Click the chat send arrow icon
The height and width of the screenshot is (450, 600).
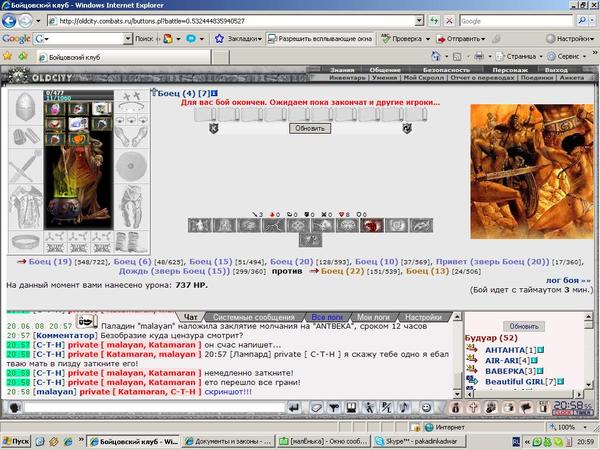coord(294,408)
